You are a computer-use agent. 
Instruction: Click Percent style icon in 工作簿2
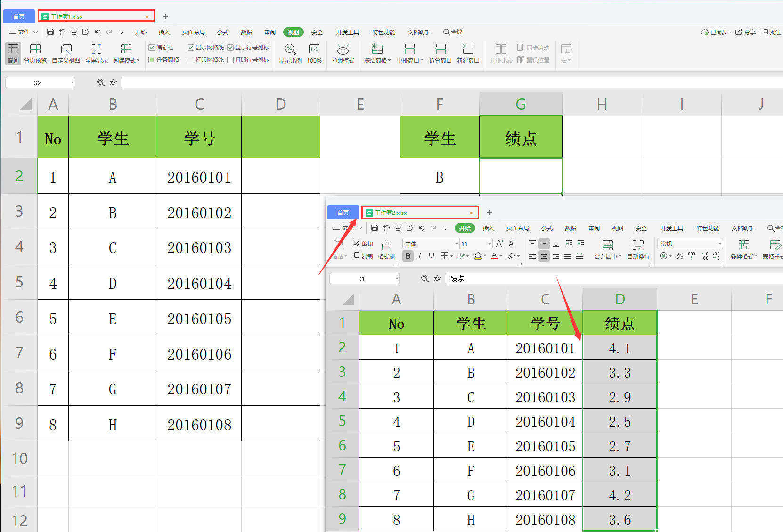(x=679, y=256)
